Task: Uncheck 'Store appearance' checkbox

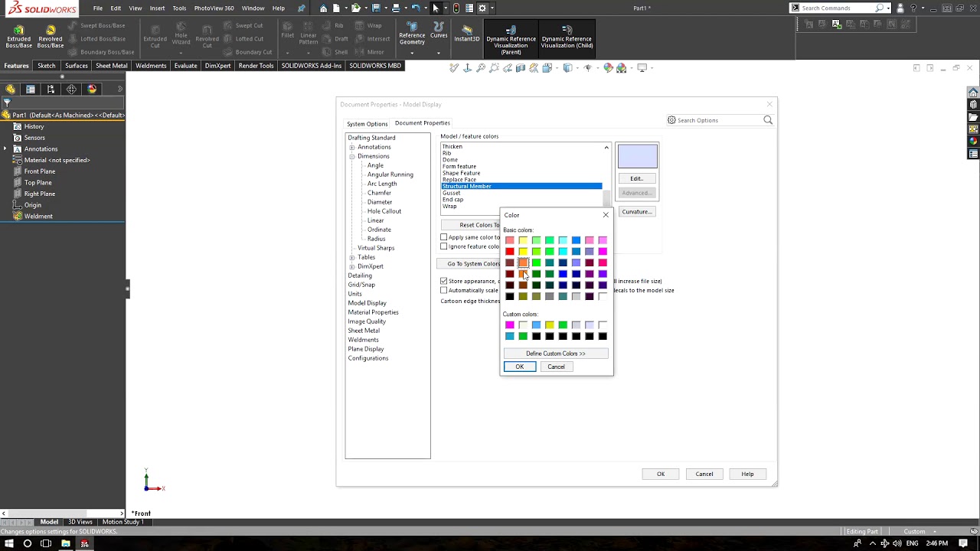Action: (444, 281)
